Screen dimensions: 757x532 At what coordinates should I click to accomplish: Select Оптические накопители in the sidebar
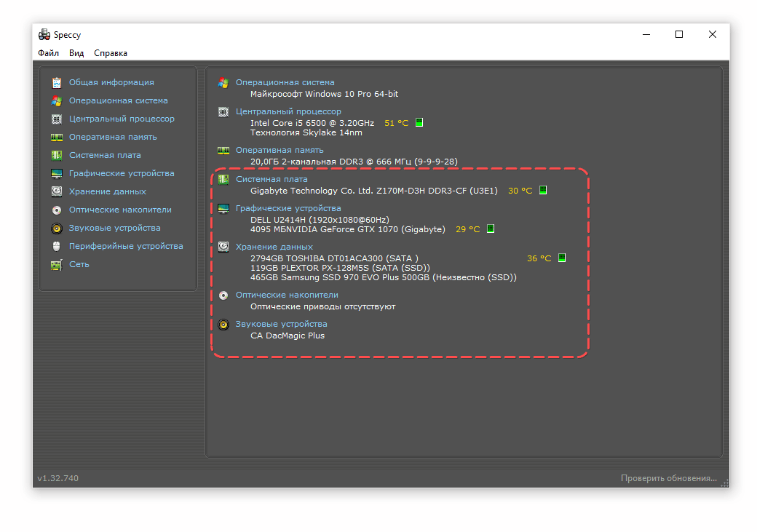click(120, 210)
